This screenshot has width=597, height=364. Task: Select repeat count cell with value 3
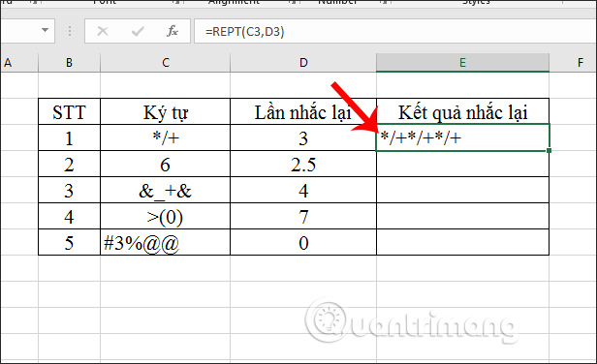point(303,137)
